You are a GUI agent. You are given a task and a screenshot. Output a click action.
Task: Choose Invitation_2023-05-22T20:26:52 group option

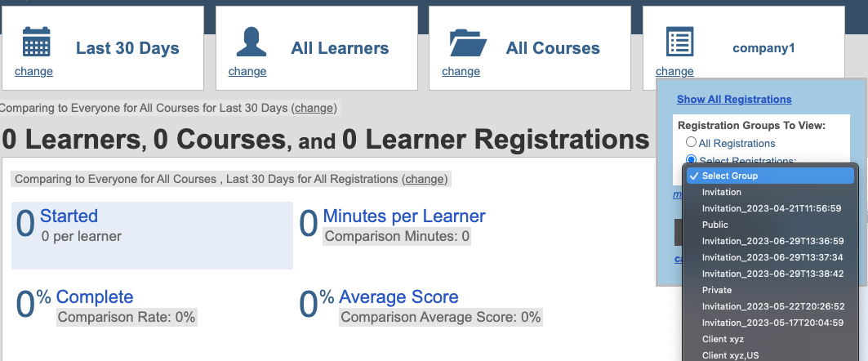pos(772,306)
